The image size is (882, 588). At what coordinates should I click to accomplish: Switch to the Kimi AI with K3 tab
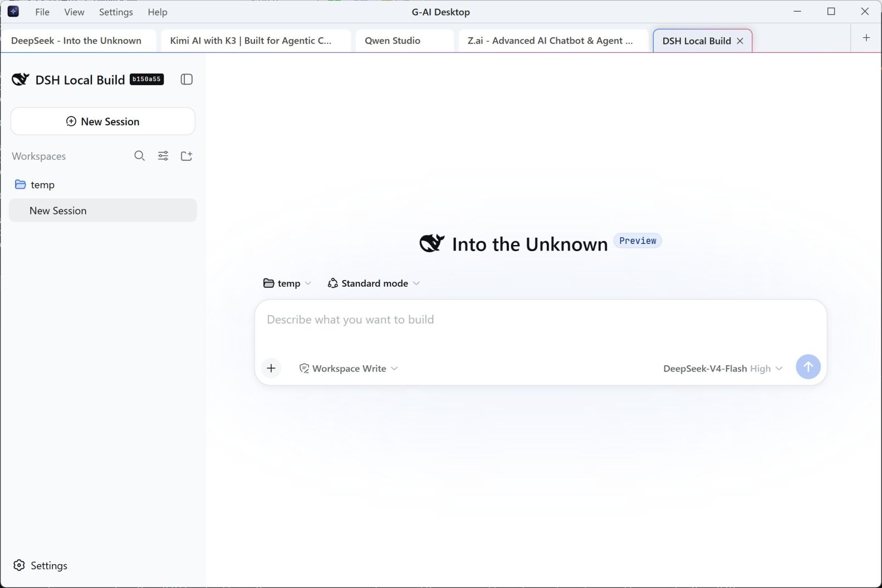256,41
